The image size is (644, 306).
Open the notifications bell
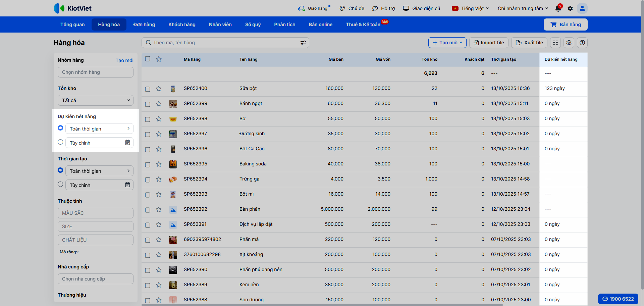(558, 8)
